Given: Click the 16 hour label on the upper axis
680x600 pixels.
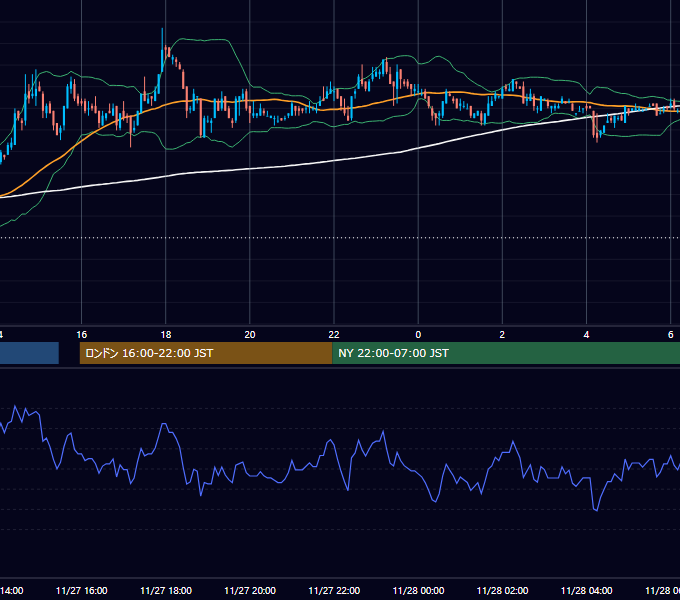Looking at the screenshot, I should click(82, 335).
